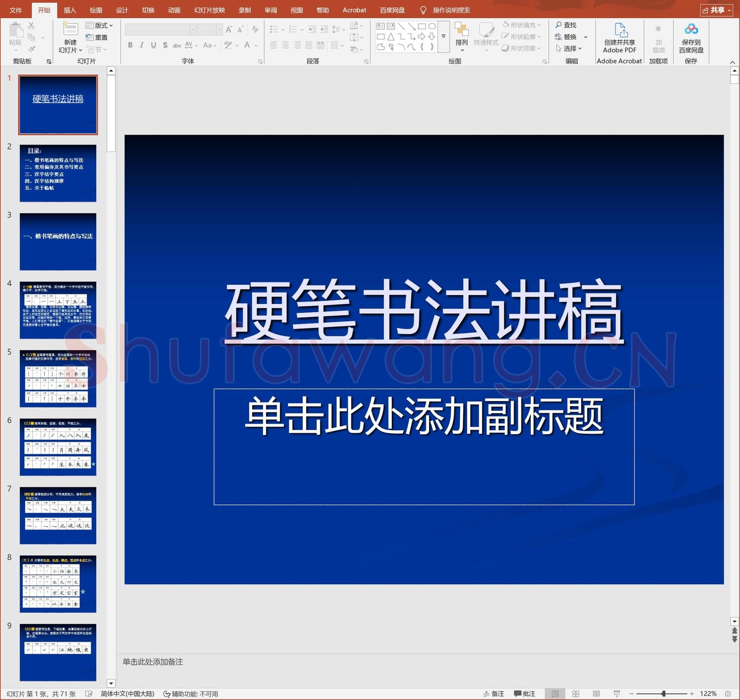Image resolution: width=740 pixels, height=700 pixels.
Task: Toggle Italic formatting
Action: click(x=142, y=45)
